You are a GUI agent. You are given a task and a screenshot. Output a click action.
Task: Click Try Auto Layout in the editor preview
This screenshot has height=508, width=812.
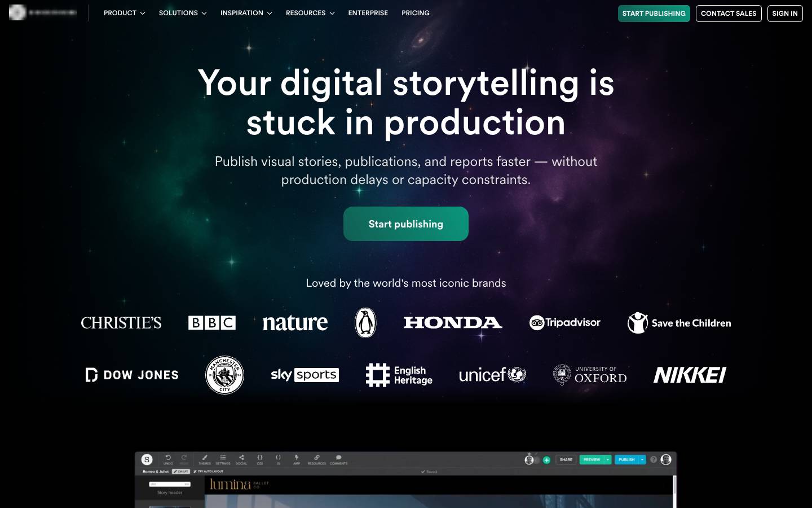(x=209, y=471)
